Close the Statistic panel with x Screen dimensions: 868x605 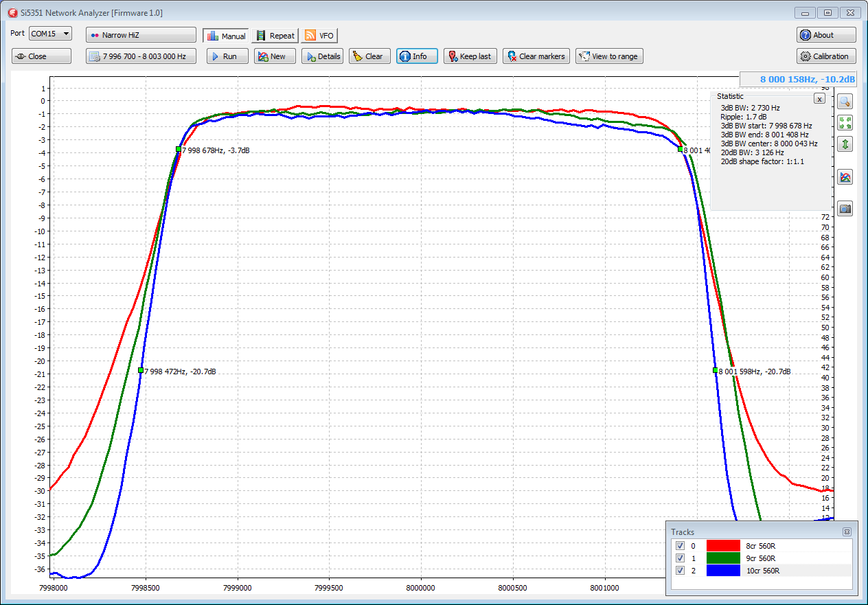coord(819,99)
